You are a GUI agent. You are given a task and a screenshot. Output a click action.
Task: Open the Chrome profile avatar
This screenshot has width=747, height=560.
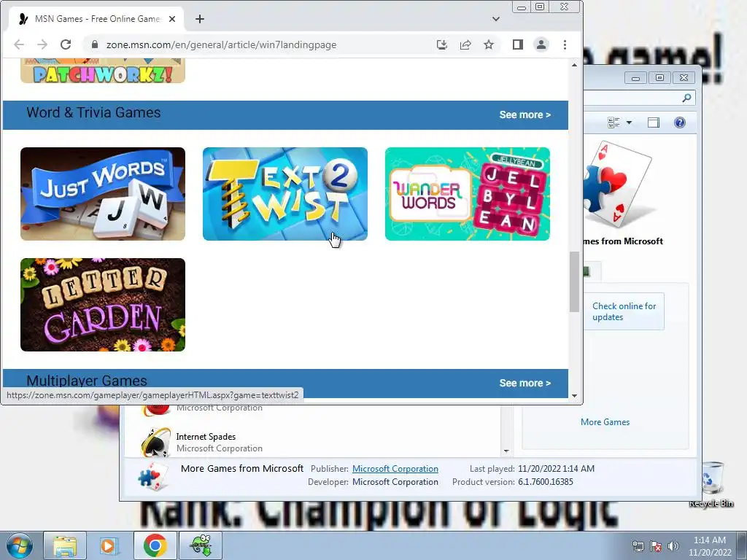tap(541, 44)
